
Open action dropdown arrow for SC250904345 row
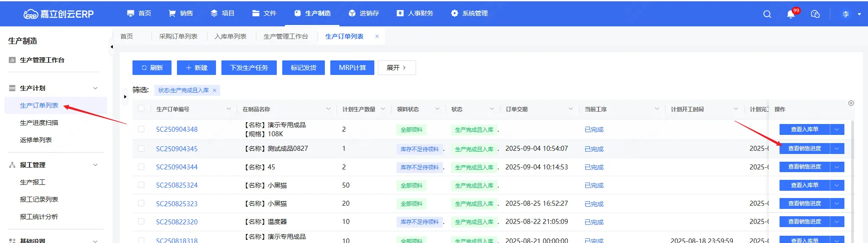coord(837,149)
